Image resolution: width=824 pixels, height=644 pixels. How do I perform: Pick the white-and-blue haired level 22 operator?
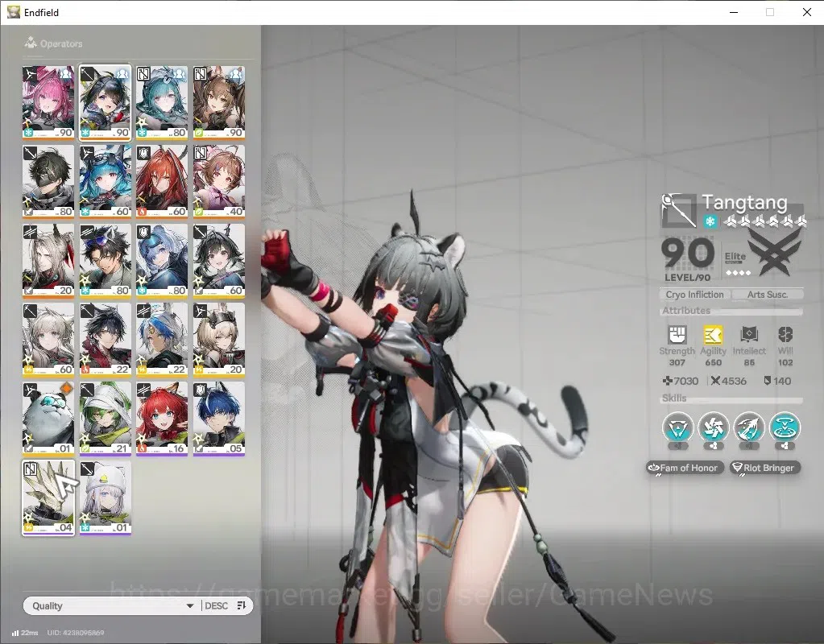pyautogui.click(x=162, y=340)
